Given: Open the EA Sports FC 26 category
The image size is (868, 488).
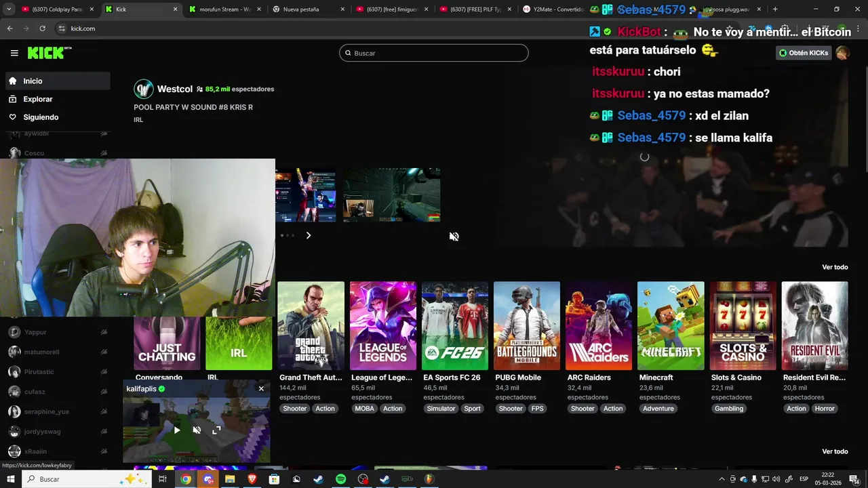Looking at the screenshot, I should tap(454, 326).
